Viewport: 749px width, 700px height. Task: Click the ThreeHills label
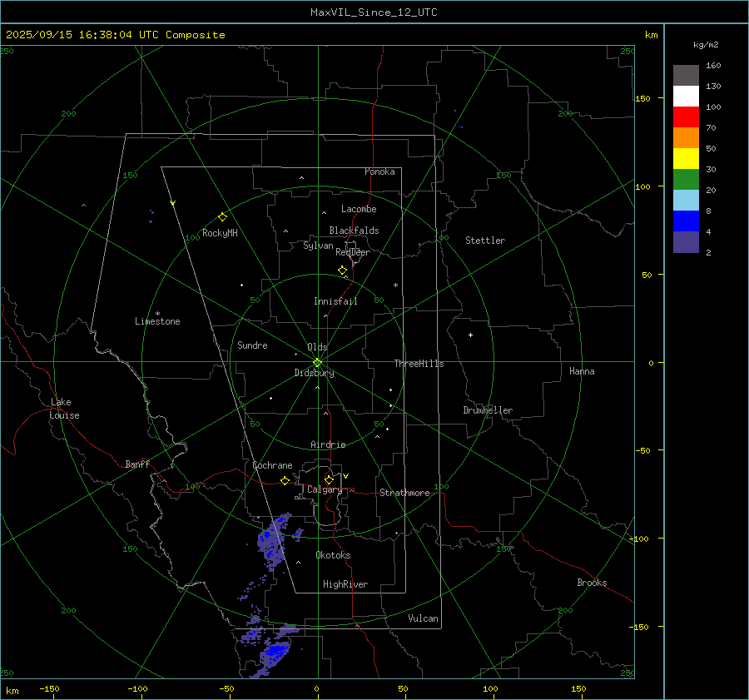(419, 364)
